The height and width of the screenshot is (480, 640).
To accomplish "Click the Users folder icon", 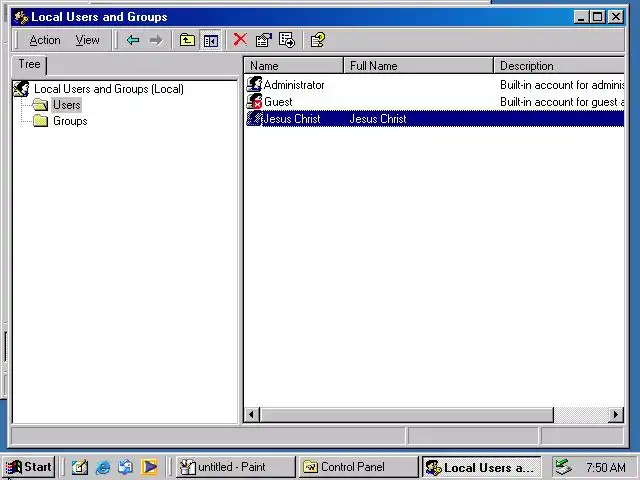I will tap(40, 105).
